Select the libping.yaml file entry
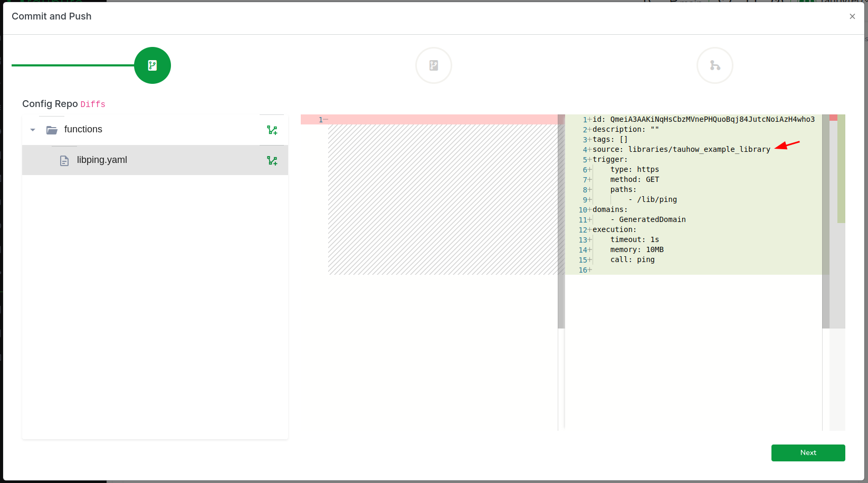Image resolution: width=868 pixels, height=483 pixels. point(102,160)
